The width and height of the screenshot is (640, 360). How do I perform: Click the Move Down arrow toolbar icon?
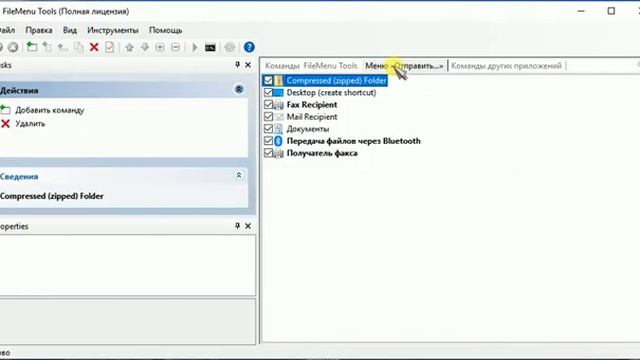click(144, 47)
